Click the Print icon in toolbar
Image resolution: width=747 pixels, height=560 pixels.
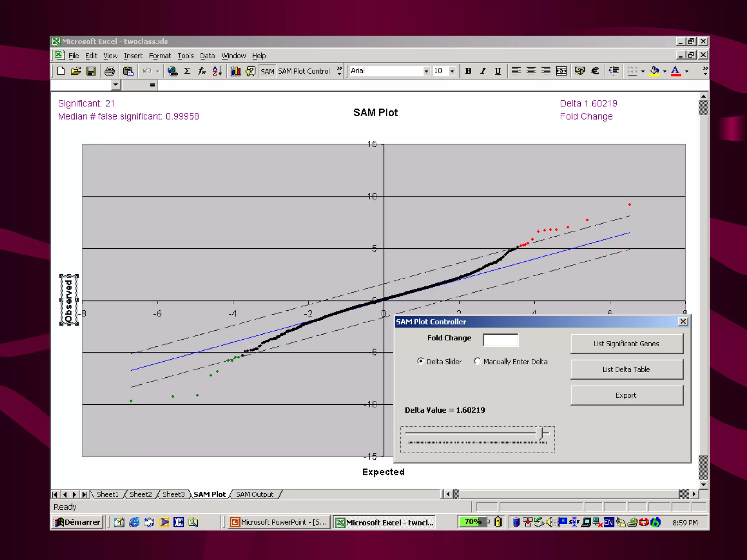(x=109, y=71)
